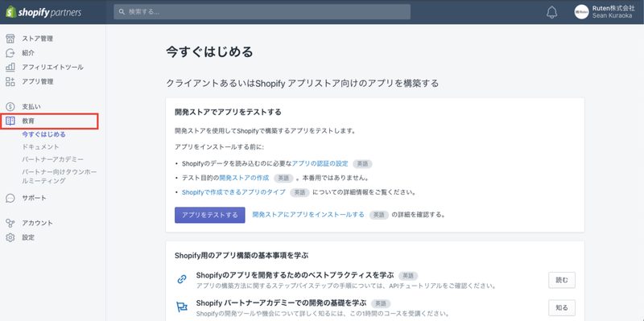Open パートナー向けタウンホールミーティング submenu item
This screenshot has width=644, height=321.
pyautogui.click(x=59, y=176)
